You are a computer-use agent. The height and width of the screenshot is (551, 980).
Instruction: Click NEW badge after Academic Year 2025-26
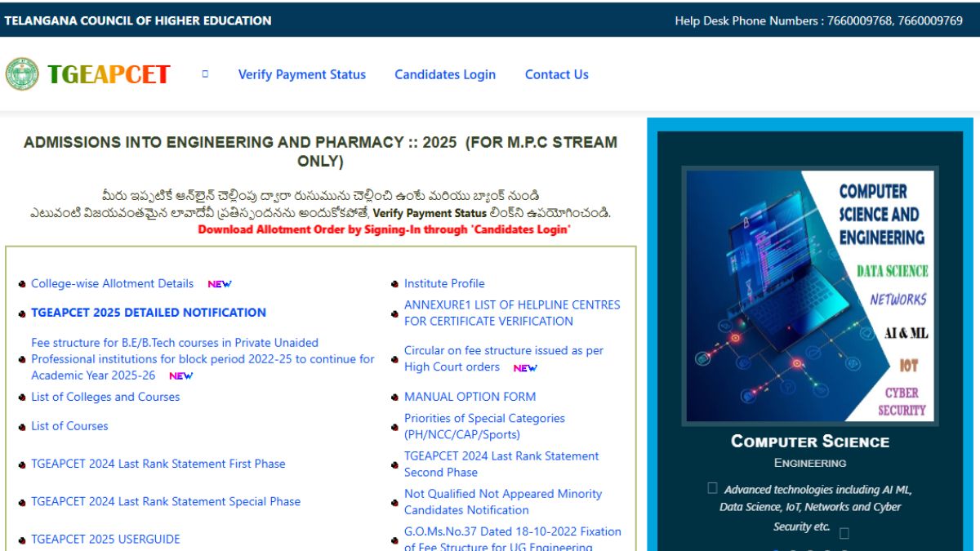(180, 376)
